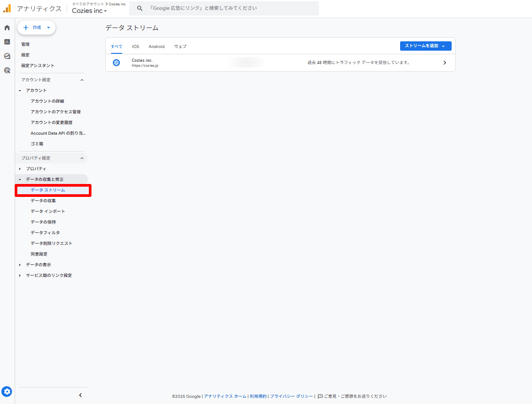Open the Advertising target icon

click(7, 70)
